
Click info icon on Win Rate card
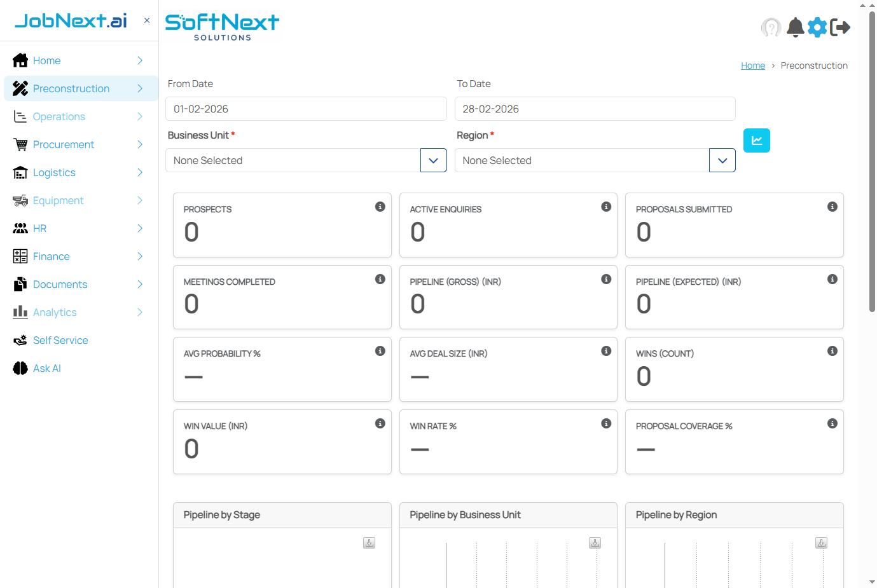pyautogui.click(x=606, y=422)
